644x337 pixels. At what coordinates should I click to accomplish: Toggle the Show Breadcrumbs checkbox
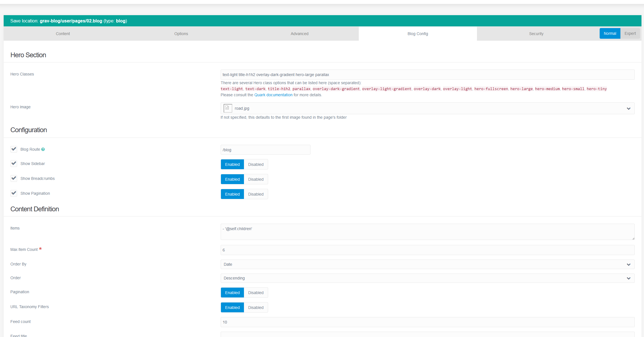pos(14,178)
